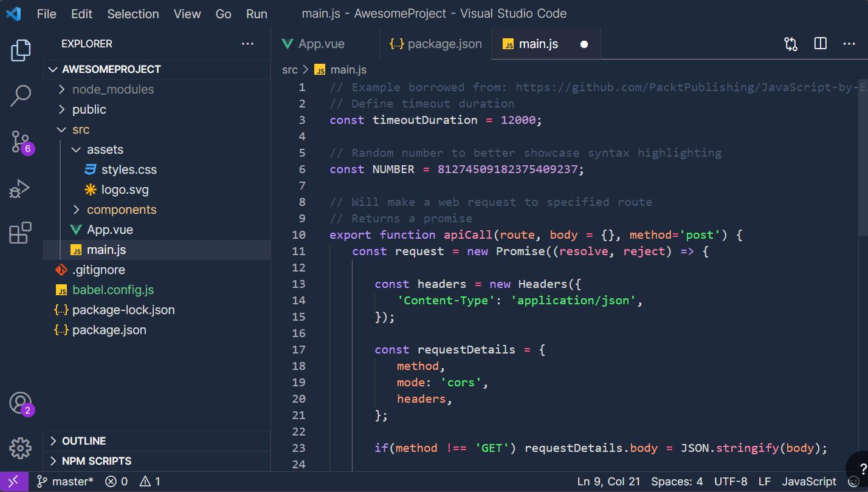868x492 pixels.
Task: Click unsaved dot on main.js tab
Action: pyautogui.click(x=584, y=44)
